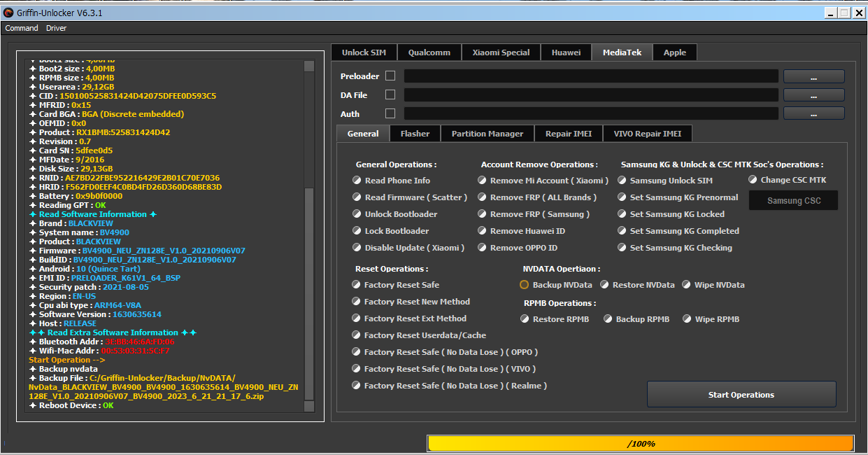Open the Partition Manager sub-tab
The image size is (868, 455).
click(487, 134)
